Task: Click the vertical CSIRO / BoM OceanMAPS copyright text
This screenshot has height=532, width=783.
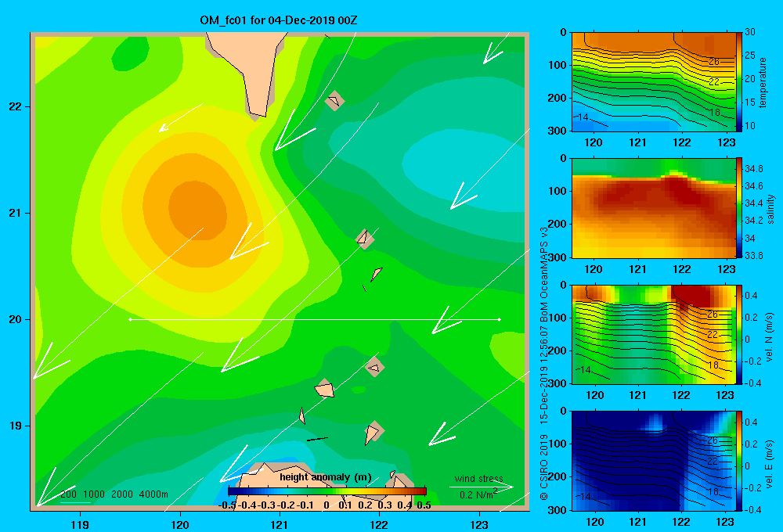Action: [544, 363]
